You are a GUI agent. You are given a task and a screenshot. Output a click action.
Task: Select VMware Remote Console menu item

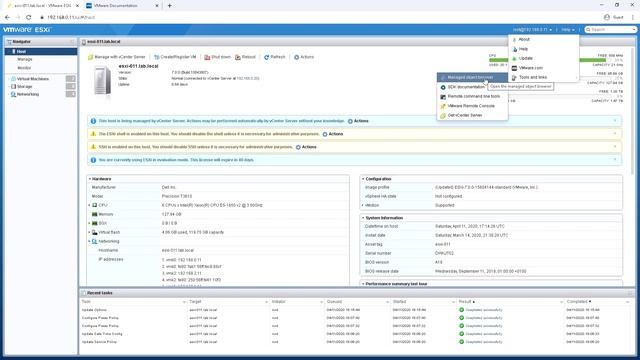point(472,106)
